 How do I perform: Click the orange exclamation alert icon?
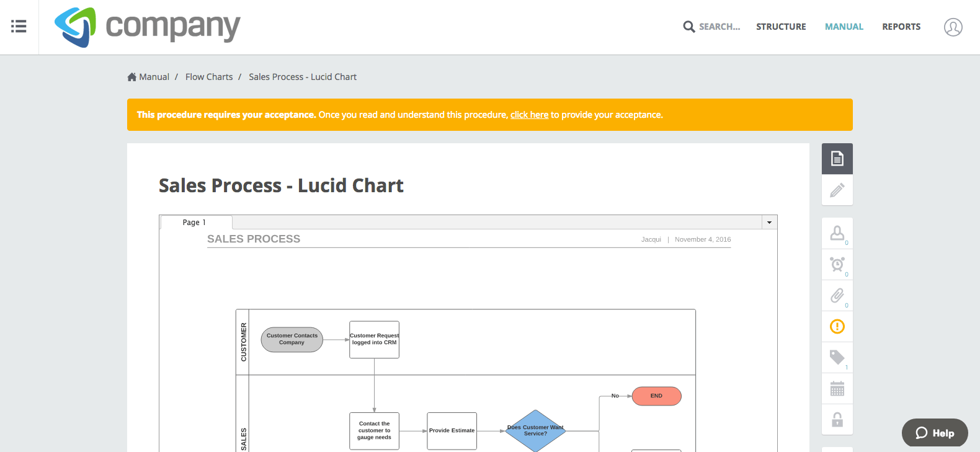pyautogui.click(x=837, y=326)
